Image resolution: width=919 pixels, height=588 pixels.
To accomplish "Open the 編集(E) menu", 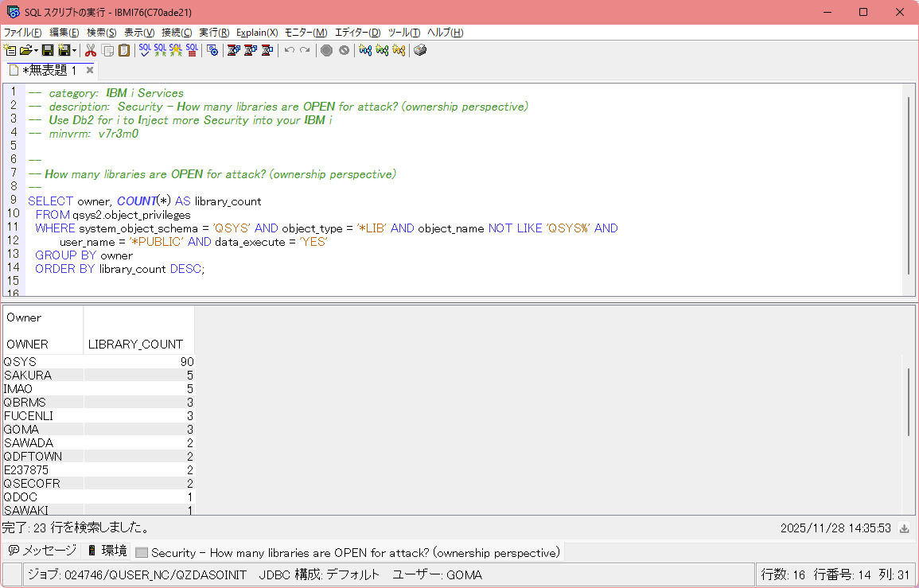I will (64, 33).
